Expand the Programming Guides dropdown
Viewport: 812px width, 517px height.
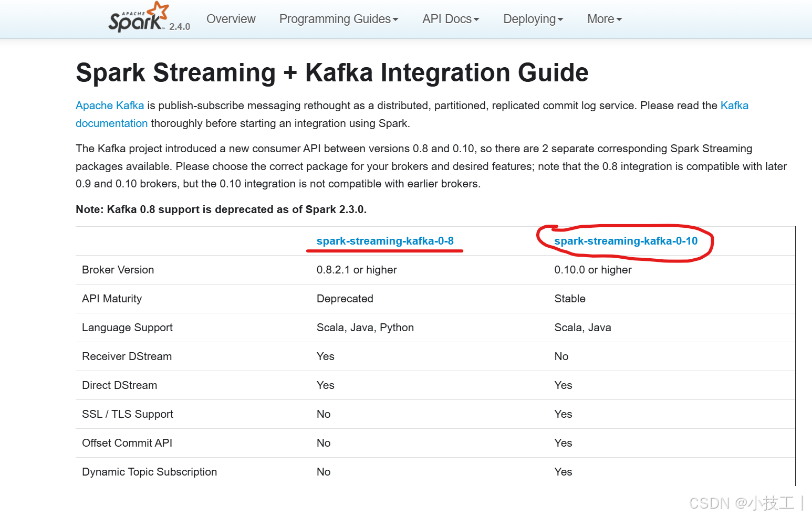pyautogui.click(x=339, y=19)
